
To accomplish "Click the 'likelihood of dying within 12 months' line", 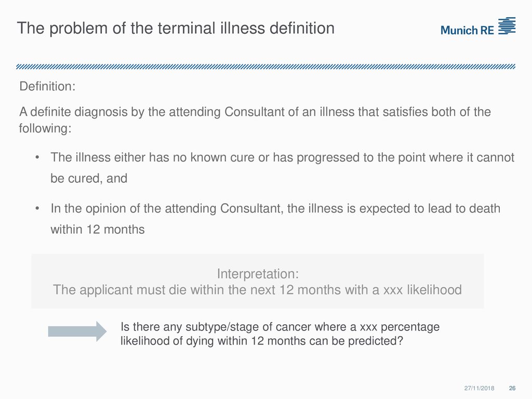I will (262, 341).
